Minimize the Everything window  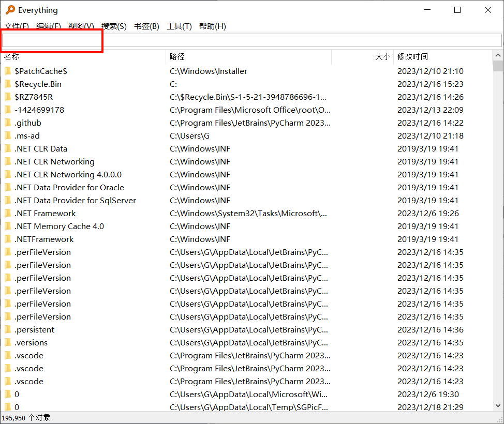(427, 10)
